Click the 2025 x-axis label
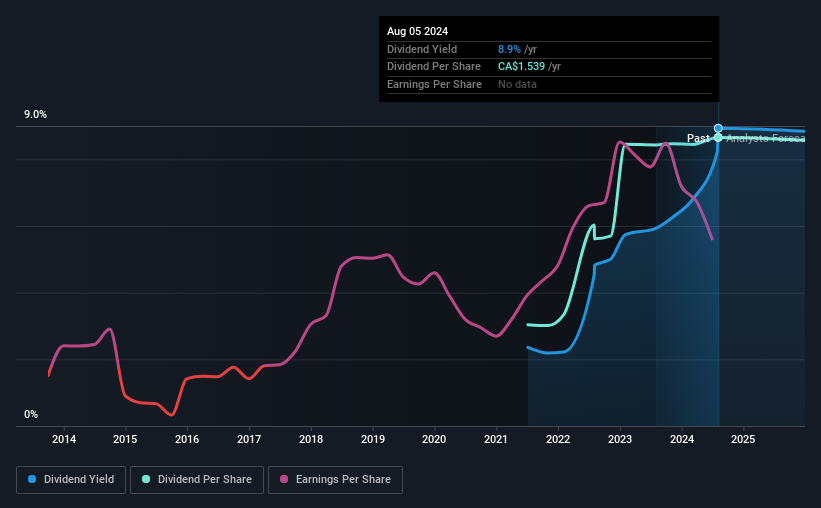The height and width of the screenshot is (508, 821). pos(743,439)
